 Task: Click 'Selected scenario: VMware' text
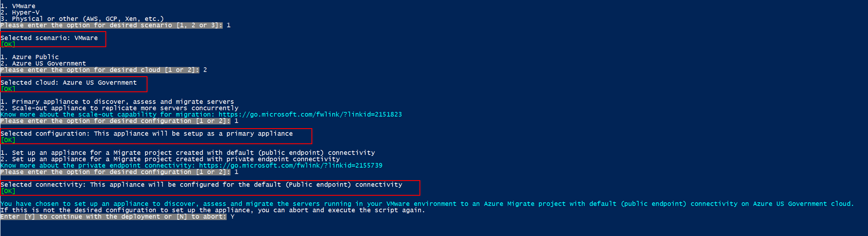click(49, 38)
